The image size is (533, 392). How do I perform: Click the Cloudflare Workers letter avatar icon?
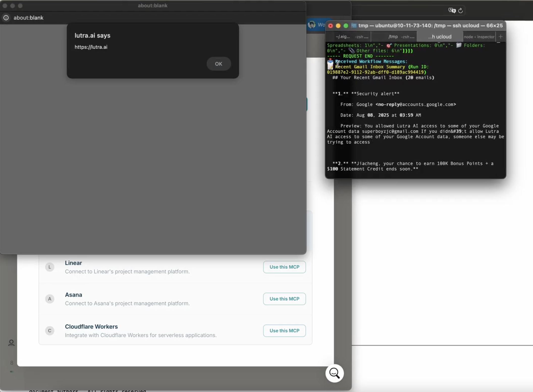click(50, 330)
